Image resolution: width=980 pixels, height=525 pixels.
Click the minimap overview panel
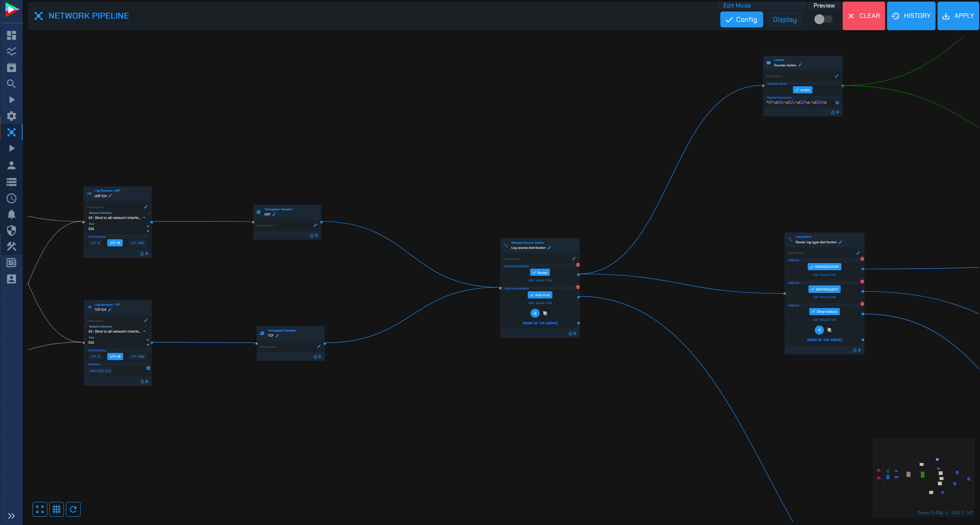923,477
